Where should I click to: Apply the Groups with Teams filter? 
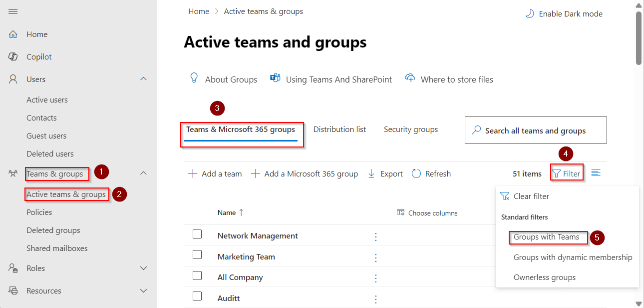[x=548, y=237]
